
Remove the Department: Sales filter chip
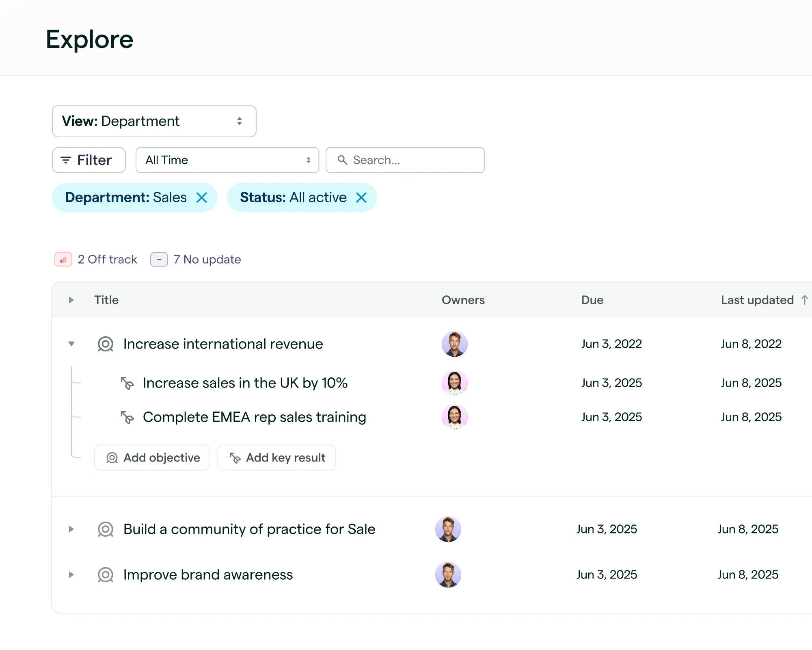pyautogui.click(x=202, y=197)
